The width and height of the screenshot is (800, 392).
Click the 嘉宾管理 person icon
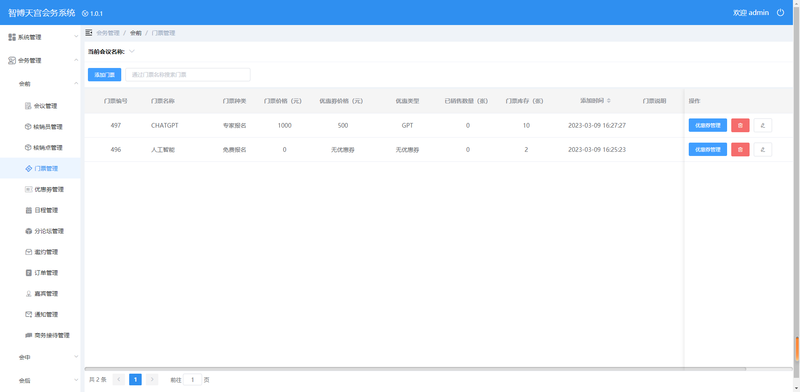pyautogui.click(x=28, y=294)
